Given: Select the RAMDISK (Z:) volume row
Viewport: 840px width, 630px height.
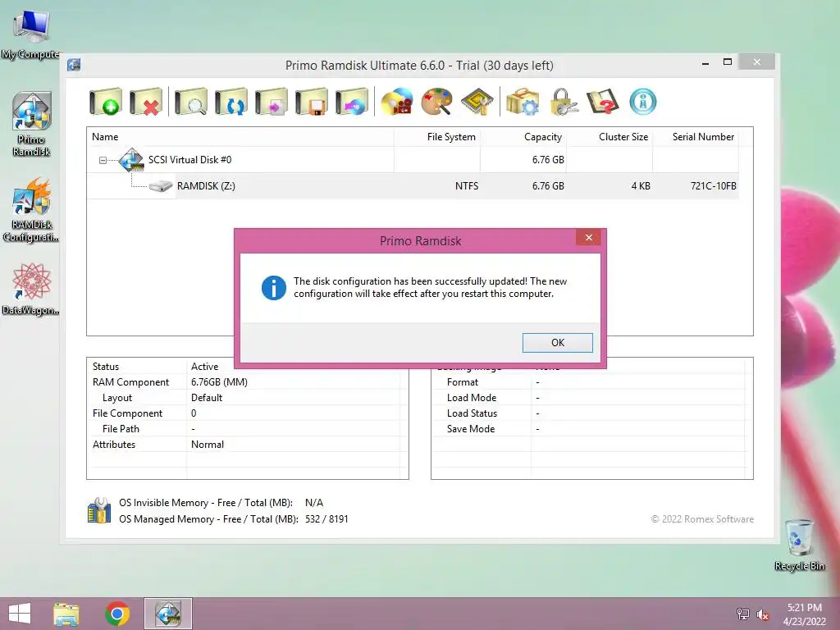Looking at the screenshot, I should click(413, 186).
